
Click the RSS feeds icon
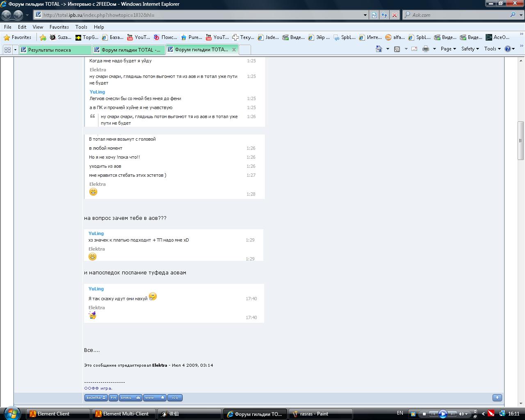(x=397, y=49)
